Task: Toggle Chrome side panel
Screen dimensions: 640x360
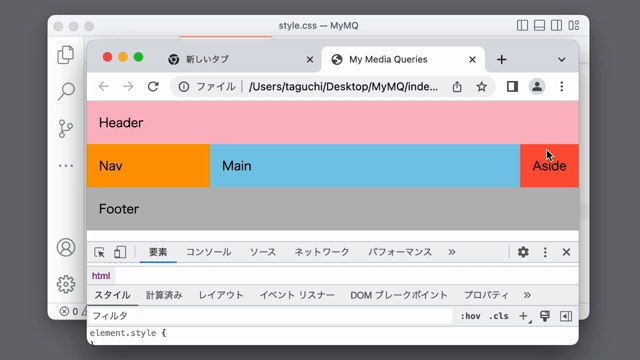Action: coord(512,87)
